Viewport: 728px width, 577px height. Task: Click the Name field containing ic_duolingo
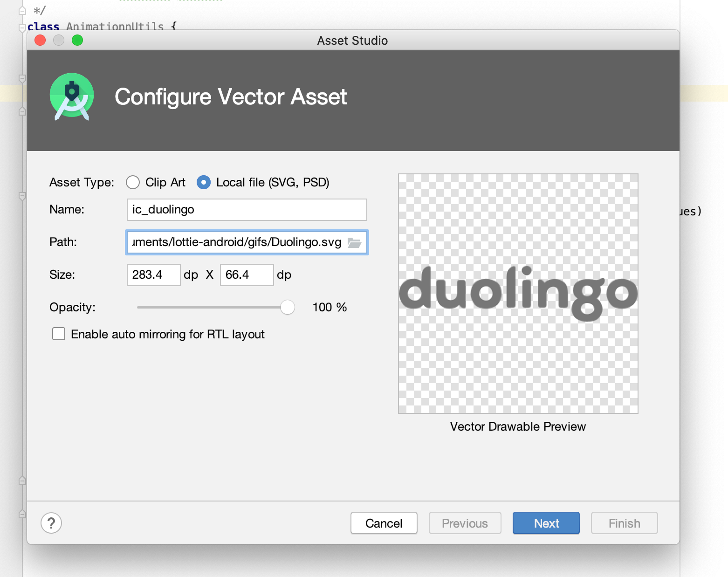click(247, 210)
